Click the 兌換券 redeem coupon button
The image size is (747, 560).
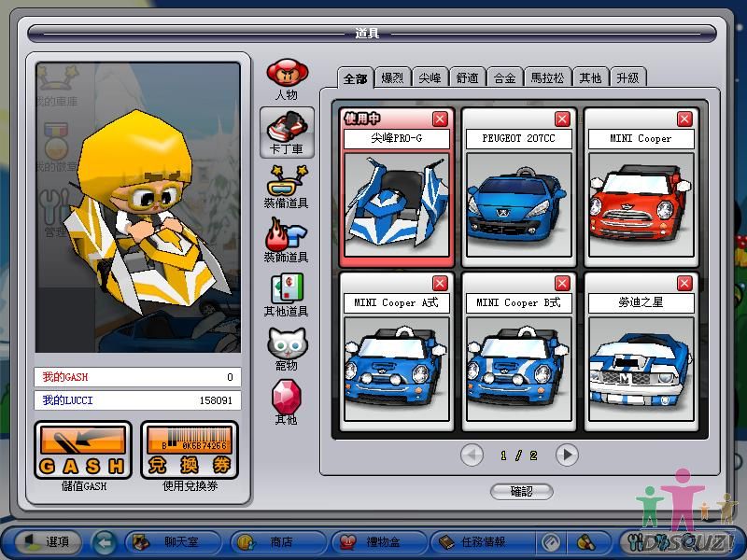click(190, 451)
